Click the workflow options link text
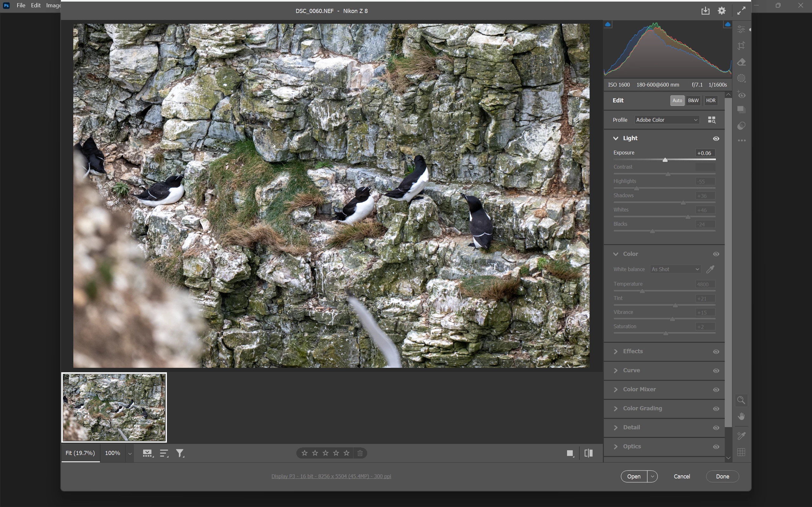 point(331,476)
